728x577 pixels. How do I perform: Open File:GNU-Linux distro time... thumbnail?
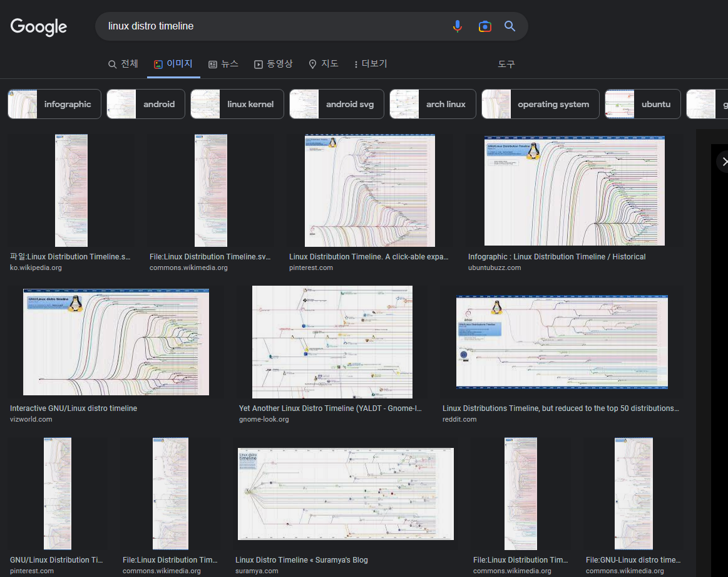(x=633, y=494)
